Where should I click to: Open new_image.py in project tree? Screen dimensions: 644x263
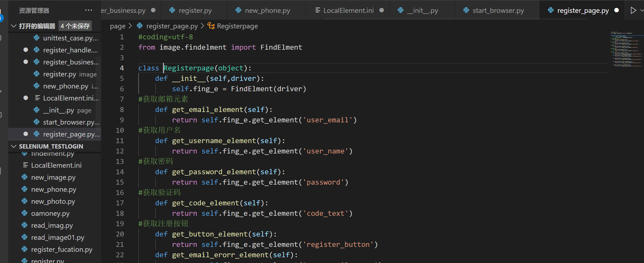(55, 177)
